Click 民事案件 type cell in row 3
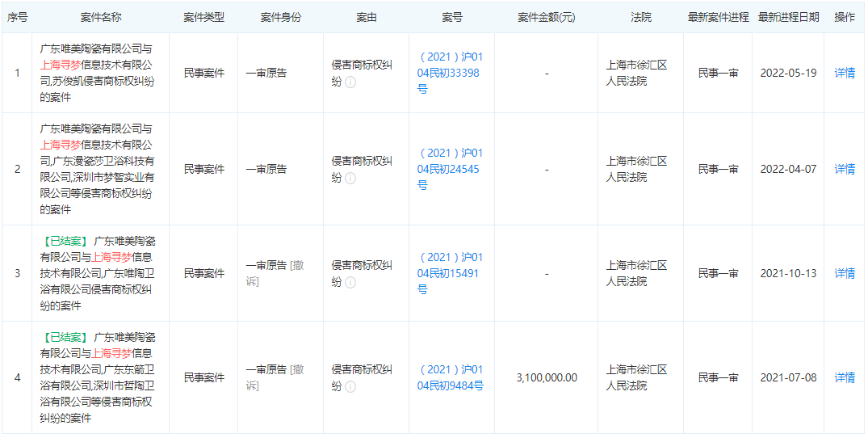Viewport: 868px width, 438px height. click(203, 273)
